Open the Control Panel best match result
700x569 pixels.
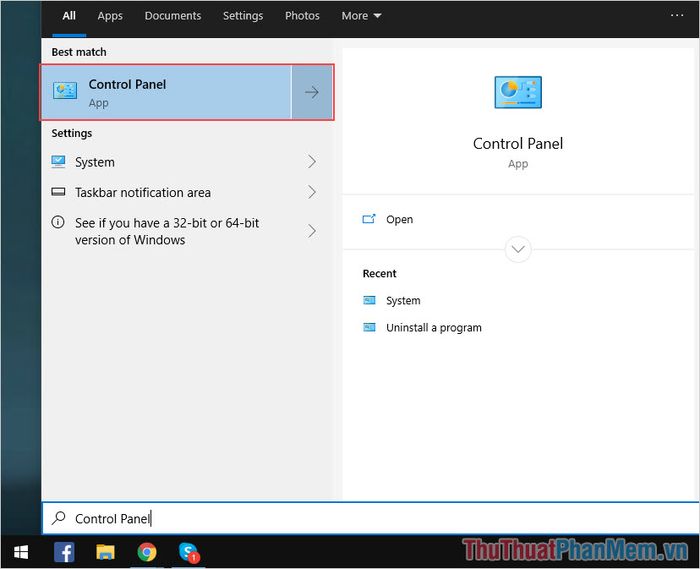[165, 93]
